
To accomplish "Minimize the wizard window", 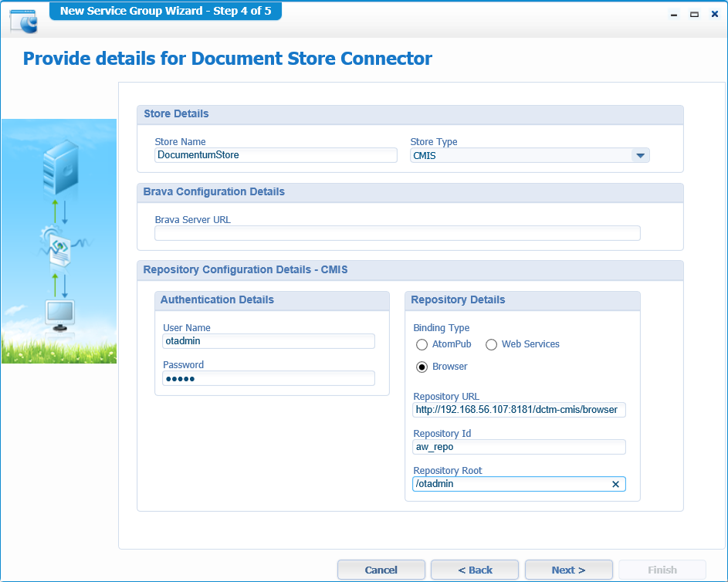I will point(674,14).
